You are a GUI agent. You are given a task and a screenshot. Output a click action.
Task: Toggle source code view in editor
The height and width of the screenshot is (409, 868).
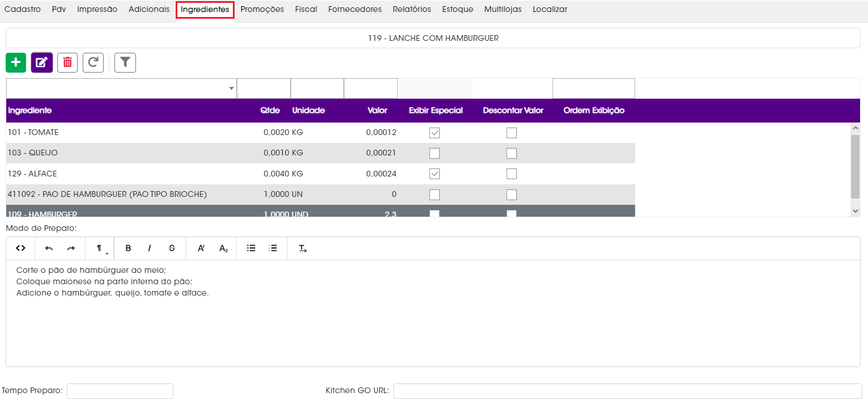click(x=21, y=248)
